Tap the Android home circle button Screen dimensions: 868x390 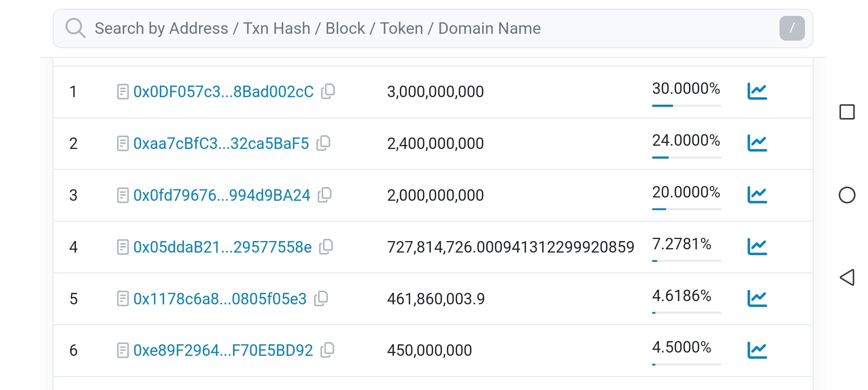[x=847, y=195]
